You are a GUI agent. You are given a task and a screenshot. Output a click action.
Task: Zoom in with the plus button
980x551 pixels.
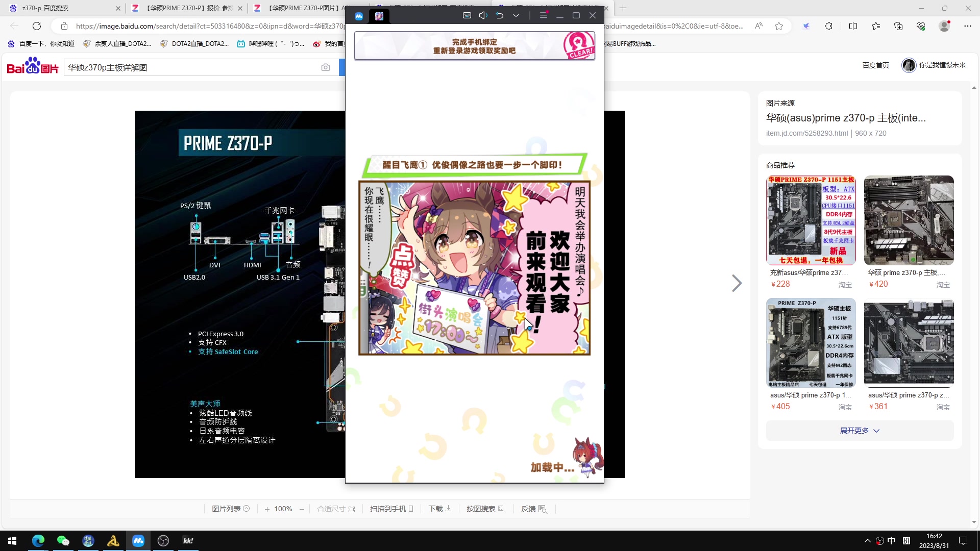point(267,509)
